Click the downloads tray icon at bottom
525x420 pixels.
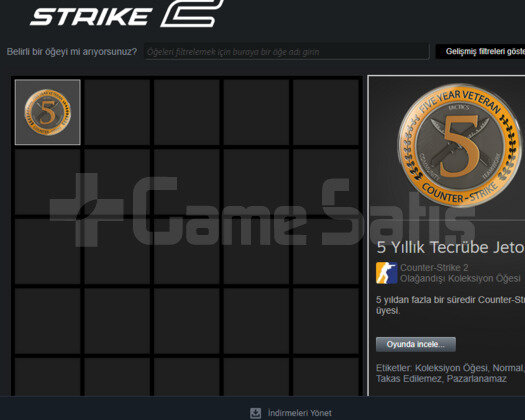click(255, 413)
